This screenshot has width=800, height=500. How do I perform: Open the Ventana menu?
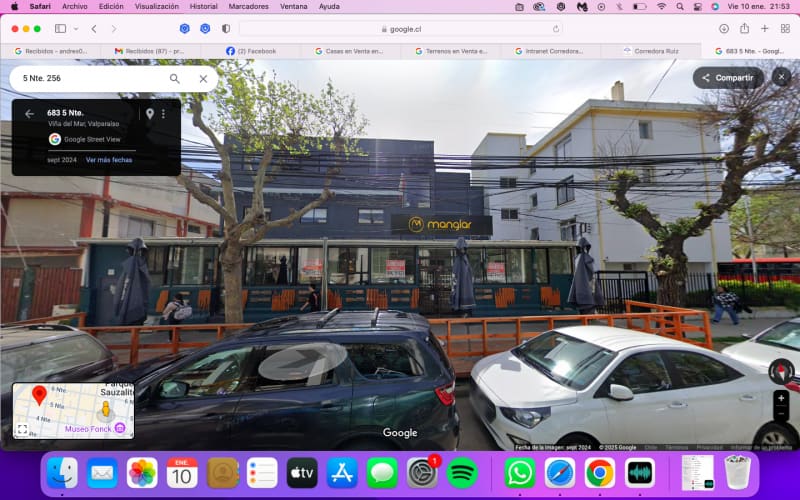pyautogui.click(x=294, y=7)
